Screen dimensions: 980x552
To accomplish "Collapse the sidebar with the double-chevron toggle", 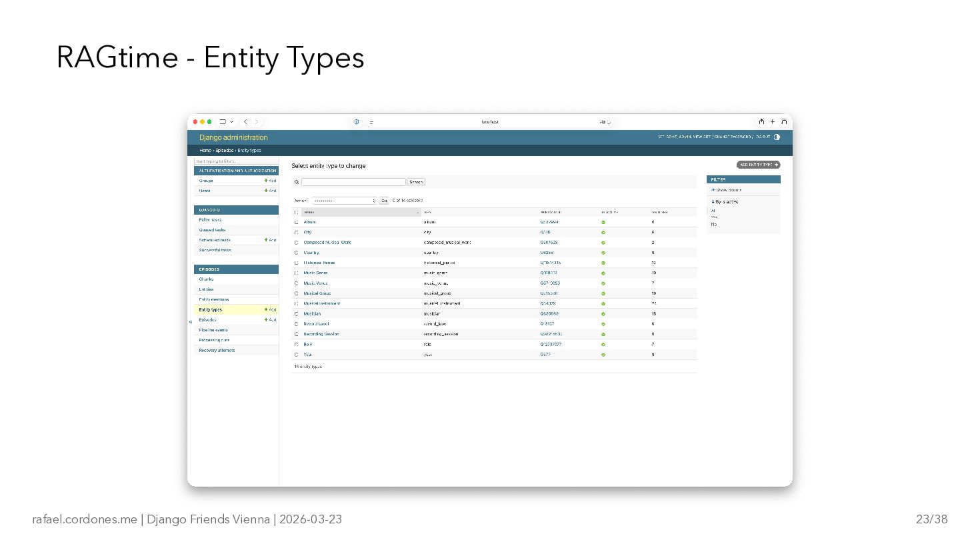I will [191, 322].
